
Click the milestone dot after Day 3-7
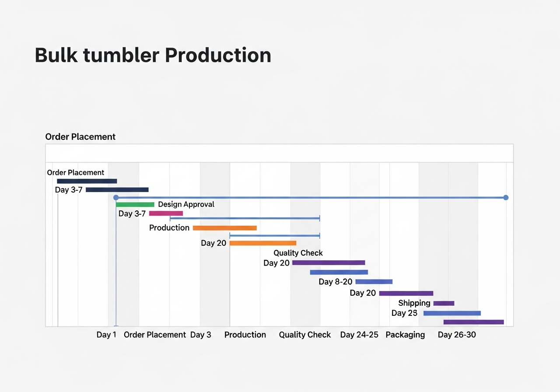click(x=115, y=197)
